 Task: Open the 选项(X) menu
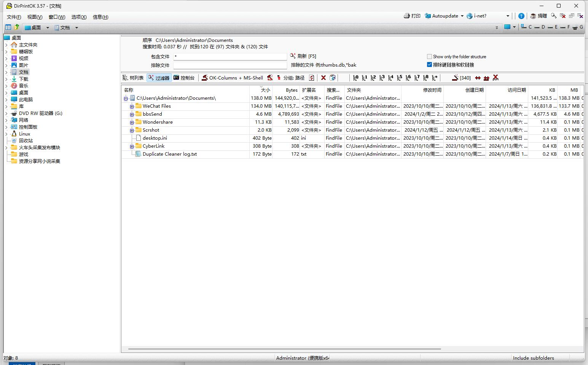(79, 17)
